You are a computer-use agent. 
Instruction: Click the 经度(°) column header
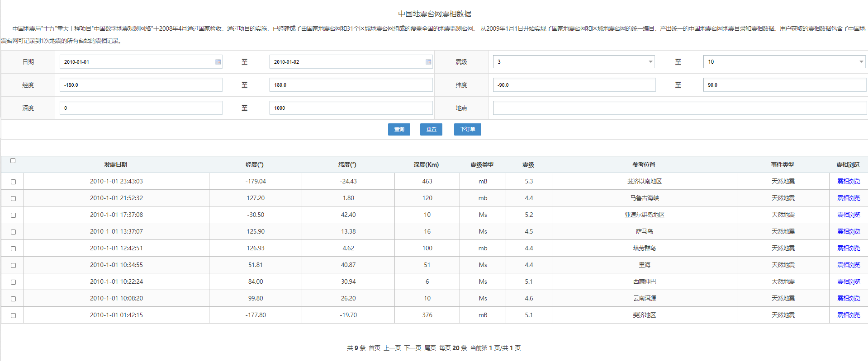[x=255, y=164]
